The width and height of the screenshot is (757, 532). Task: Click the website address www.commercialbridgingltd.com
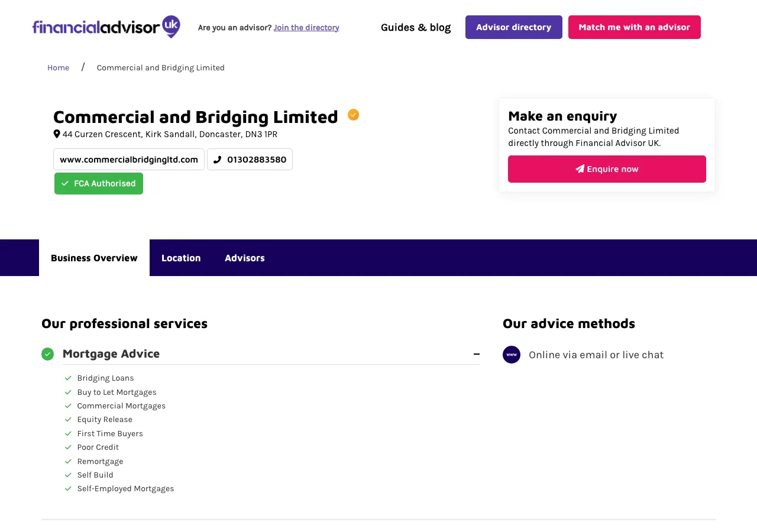(128, 159)
